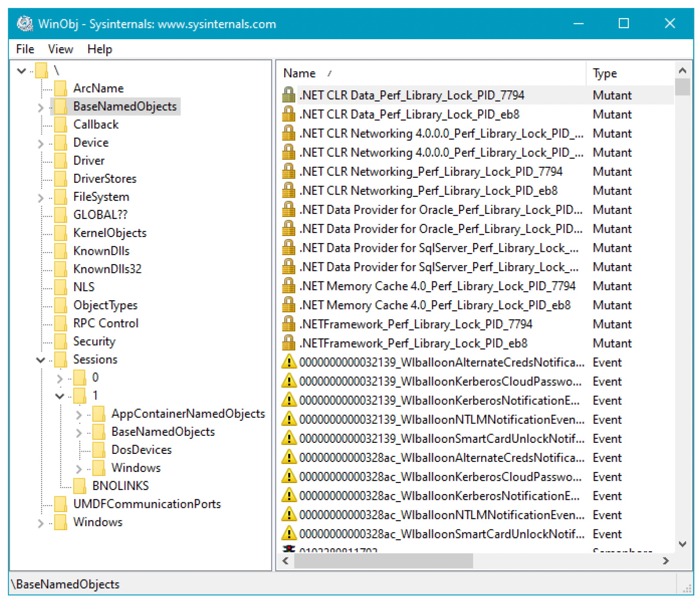Click the DosDevices folder icon
Image resolution: width=700 pixels, height=599 pixels.
[99, 450]
